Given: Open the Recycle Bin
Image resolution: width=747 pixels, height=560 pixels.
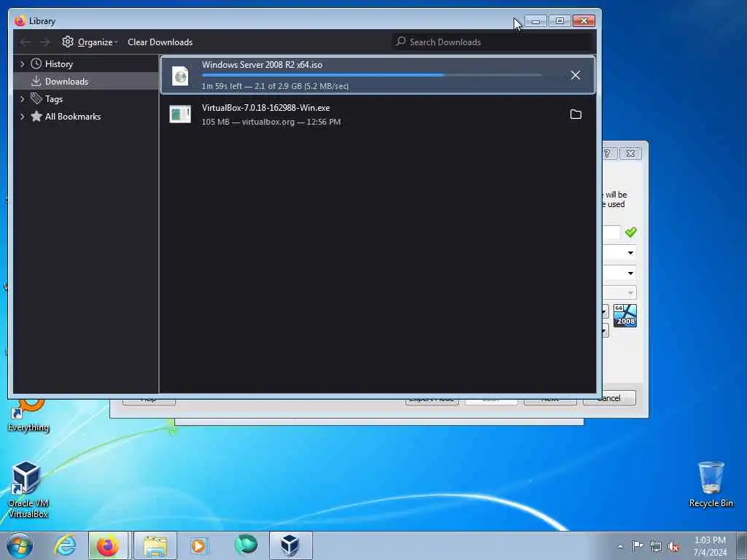Looking at the screenshot, I should pyautogui.click(x=711, y=484).
